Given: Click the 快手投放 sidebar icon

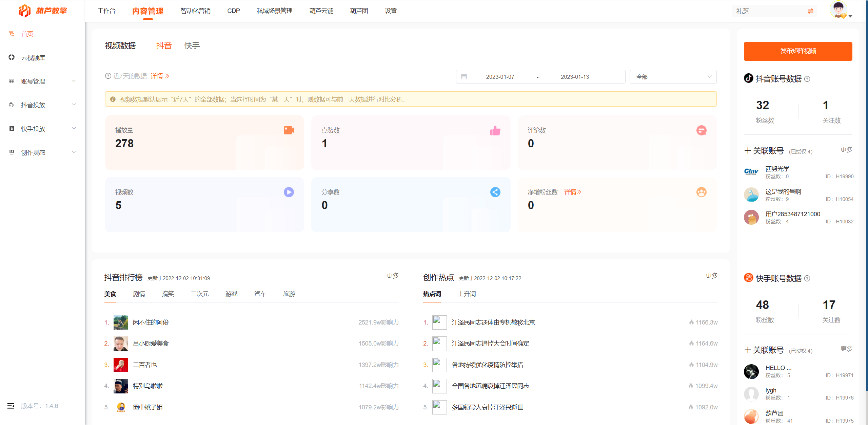Looking at the screenshot, I should tap(12, 129).
